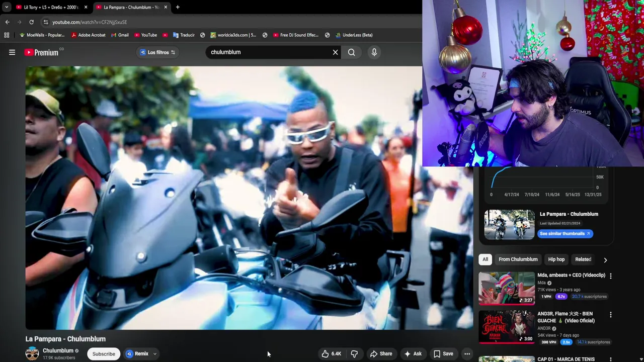Click the See similar thumbnails button
Image resolution: width=644 pixels, height=362 pixels.
pos(565,234)
